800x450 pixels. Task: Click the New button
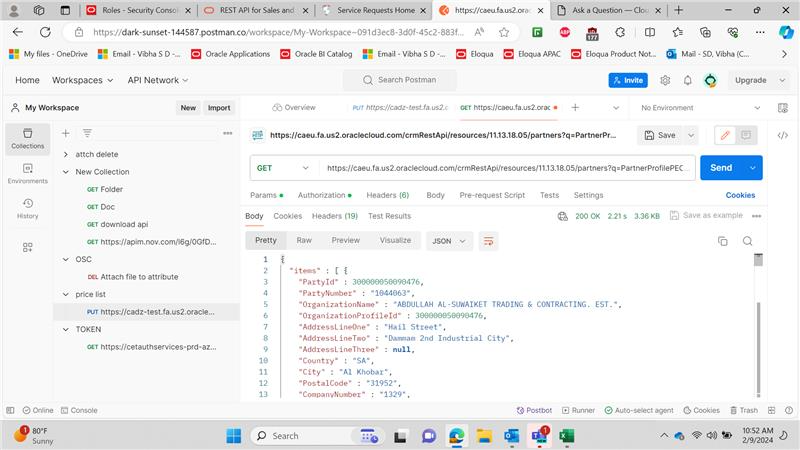pyautogui.click(x=188, y=108)
